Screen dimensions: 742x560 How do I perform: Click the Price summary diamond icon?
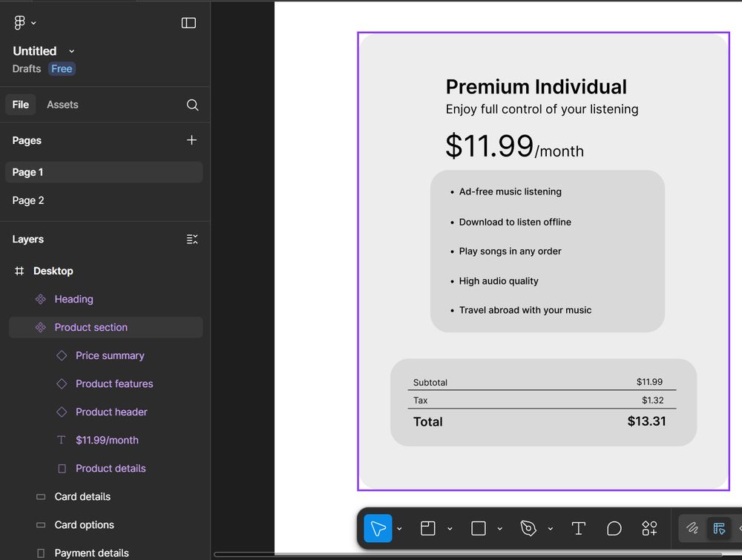62,355
